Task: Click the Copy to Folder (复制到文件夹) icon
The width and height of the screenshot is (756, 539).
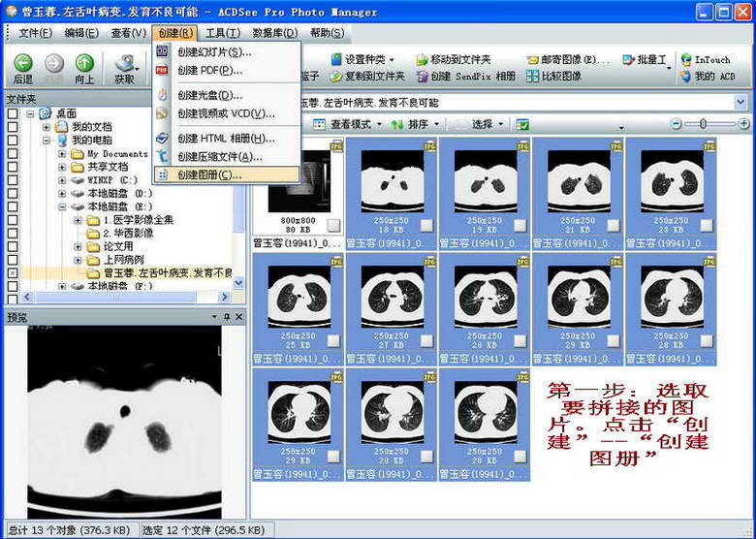Action: (336, 77)
